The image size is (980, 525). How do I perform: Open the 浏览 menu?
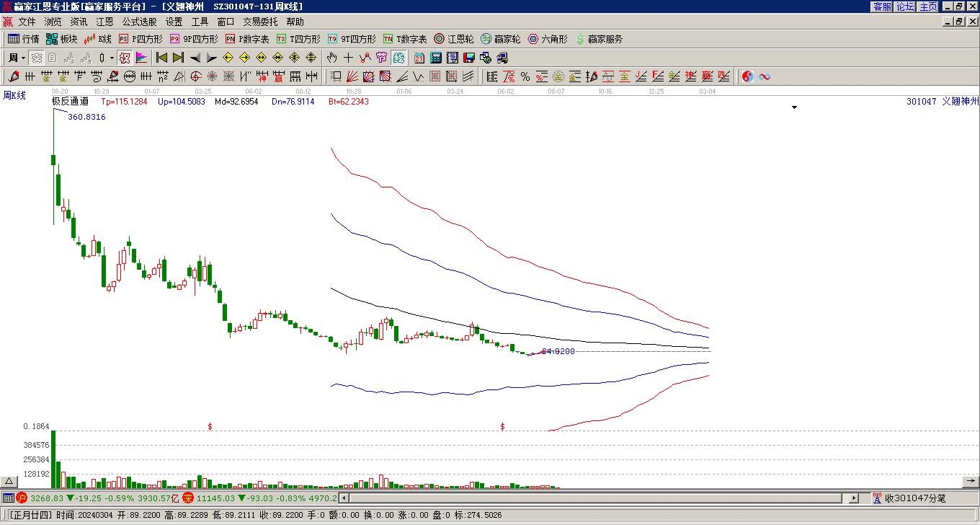53,22
